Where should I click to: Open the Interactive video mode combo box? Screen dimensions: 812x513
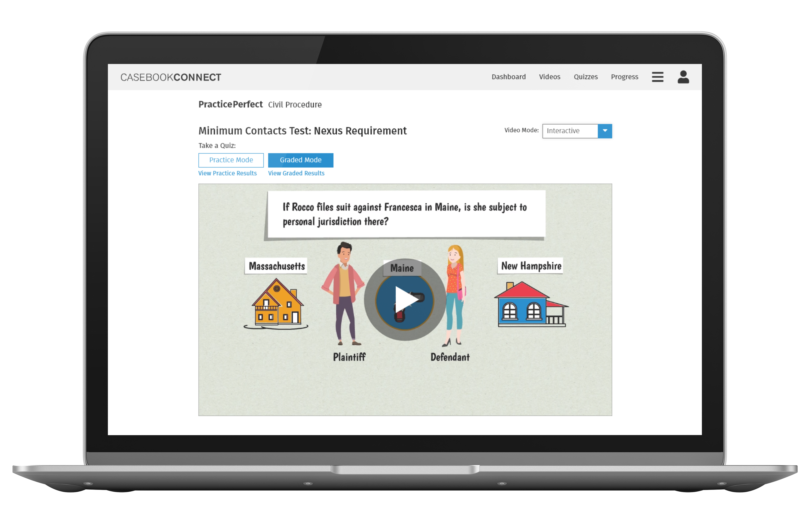[570, 131]
